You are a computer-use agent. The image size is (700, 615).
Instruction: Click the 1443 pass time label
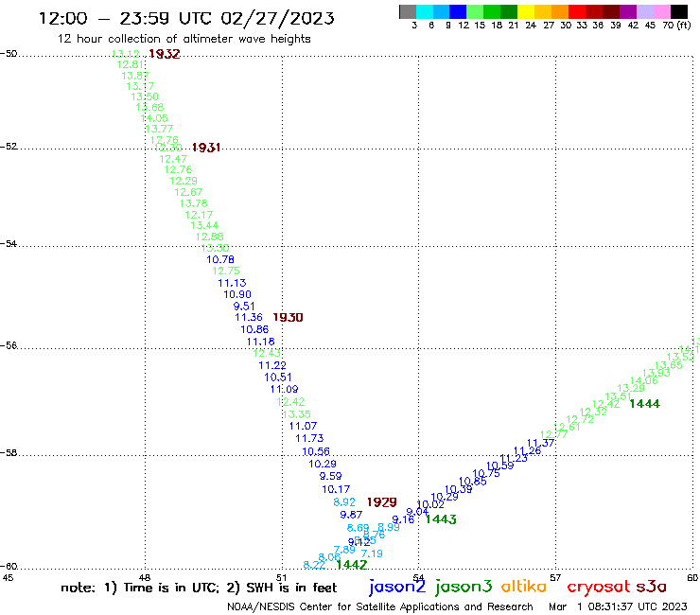pyautogui.click(x=441, y=519)
